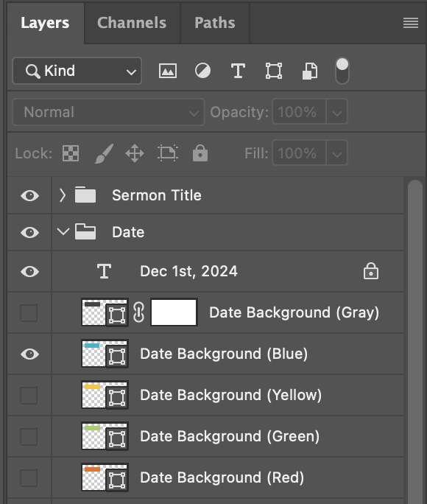The height and width of the screenshot is (504, 427).
Task: Select the Dec 1st, 2024 layer name
Action: point(188,271)
